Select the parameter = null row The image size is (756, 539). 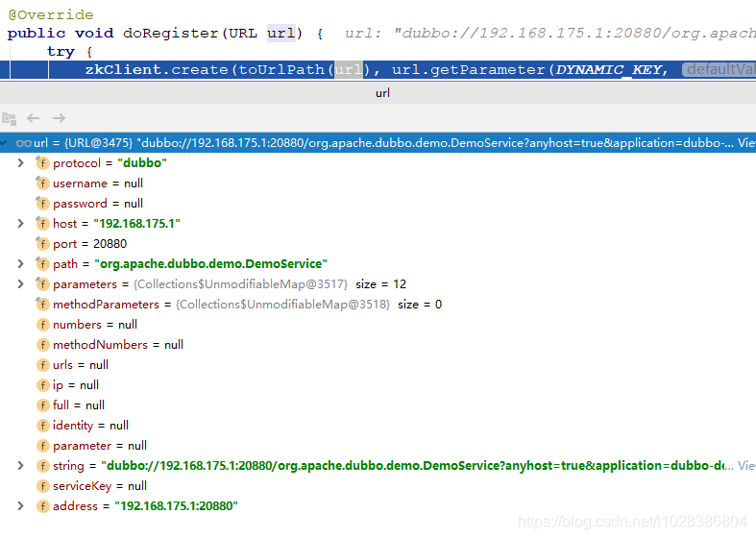[x=378, y=446]
